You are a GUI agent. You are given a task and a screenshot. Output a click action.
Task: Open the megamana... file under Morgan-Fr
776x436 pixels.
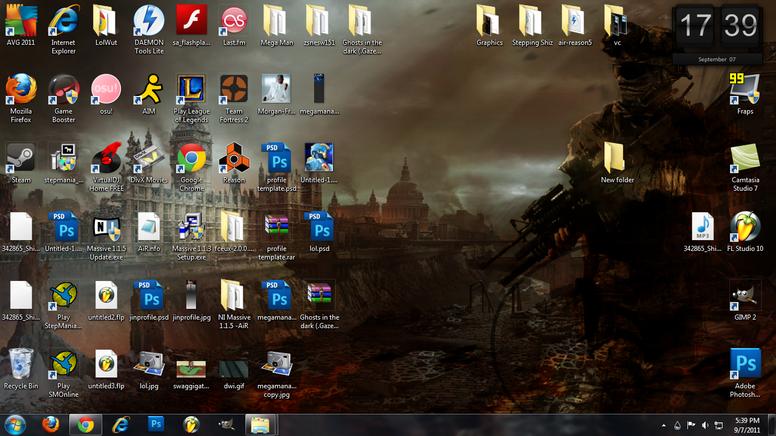click(x=319, y=94)
